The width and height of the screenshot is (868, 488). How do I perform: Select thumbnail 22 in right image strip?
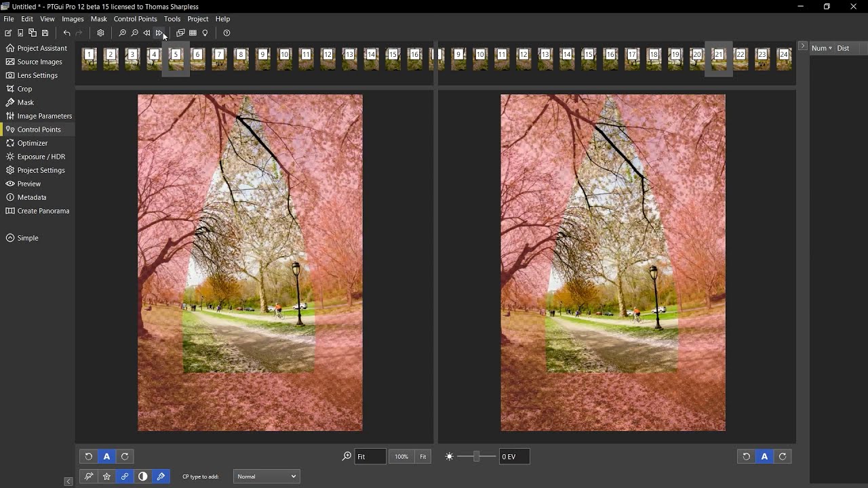point(741,58)
